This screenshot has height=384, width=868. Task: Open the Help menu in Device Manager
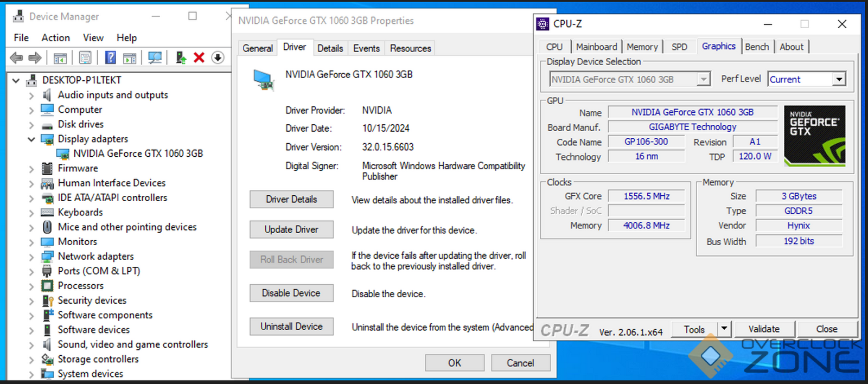coord(126,37)
